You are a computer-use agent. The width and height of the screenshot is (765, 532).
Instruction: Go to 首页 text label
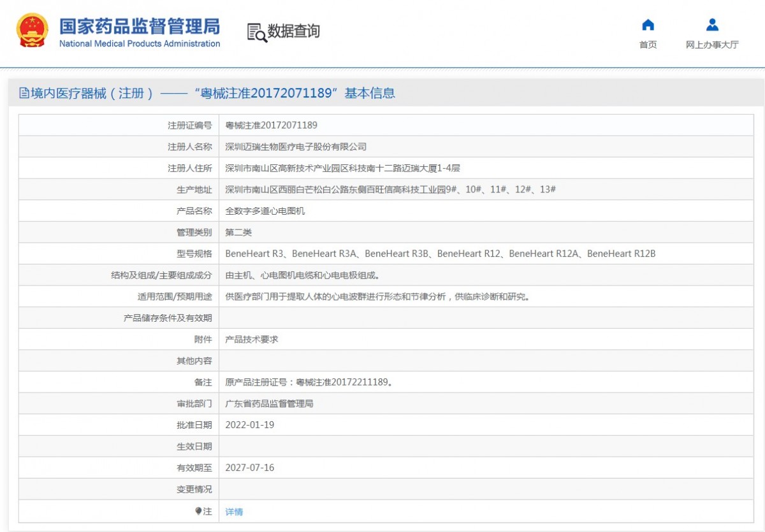point(648,45)
